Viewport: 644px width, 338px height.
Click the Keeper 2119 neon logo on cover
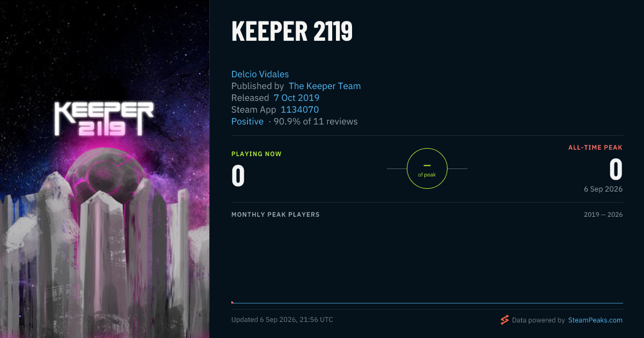(x=104, y=117)
